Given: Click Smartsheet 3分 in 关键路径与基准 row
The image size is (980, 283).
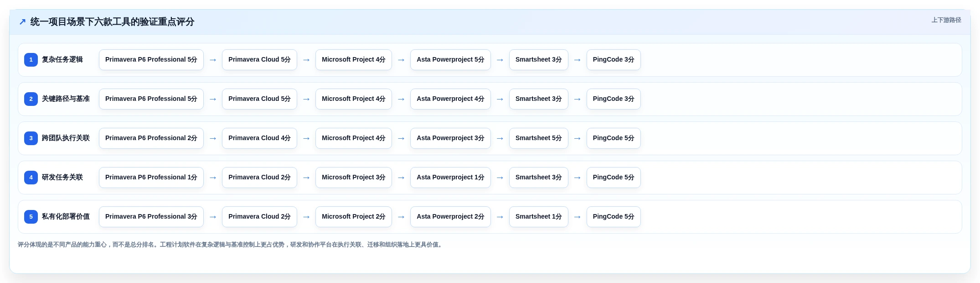Looking at the screenshot, I should (539, 99).
